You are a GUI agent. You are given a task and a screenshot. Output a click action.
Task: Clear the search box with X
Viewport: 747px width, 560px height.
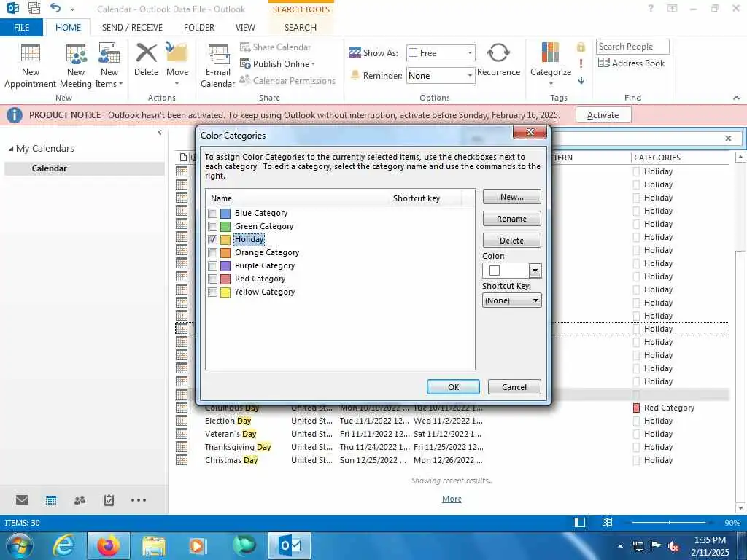728,138
